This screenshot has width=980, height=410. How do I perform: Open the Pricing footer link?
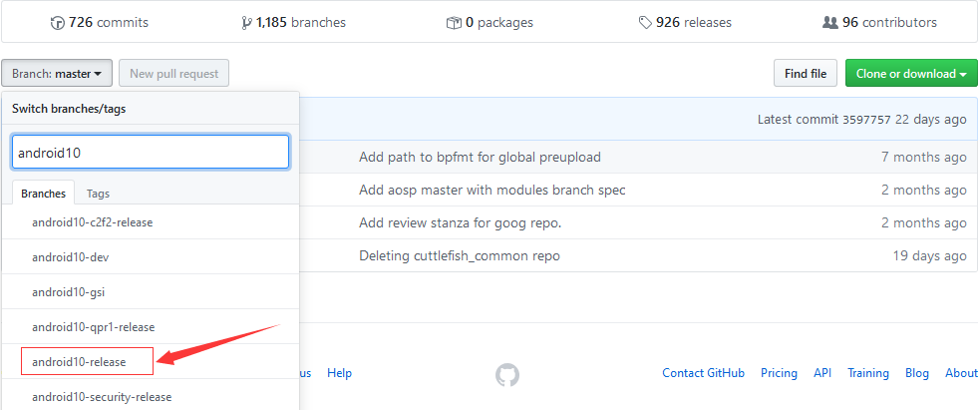(x=779, y=373)
